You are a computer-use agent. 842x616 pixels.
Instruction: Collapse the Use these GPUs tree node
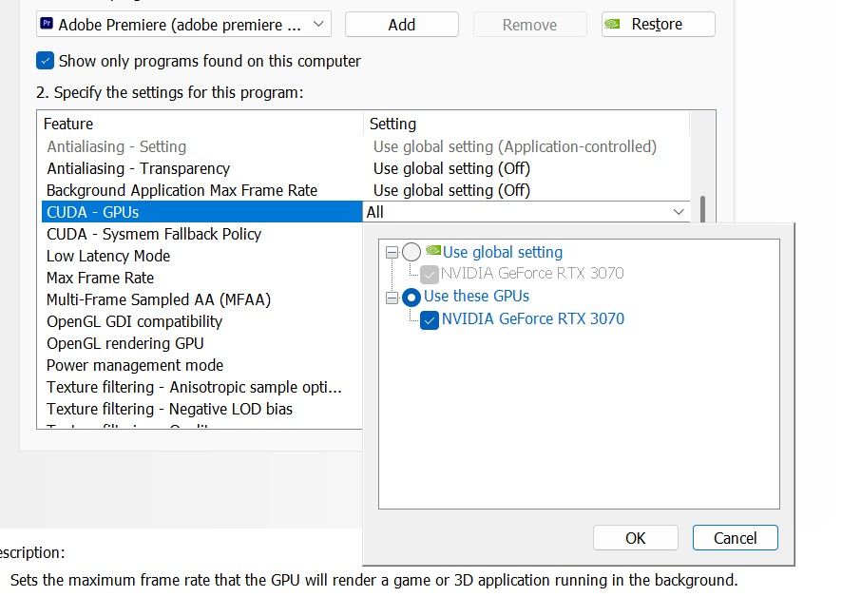pyautogui.click(x=392, y=297)
